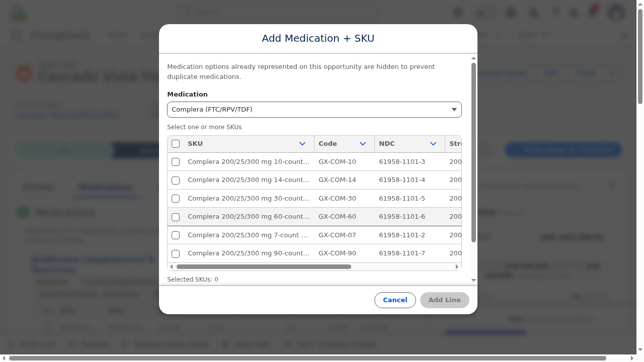Click the table scroll-right arrow
Viewport: 644px width, 362px height.
457,266
